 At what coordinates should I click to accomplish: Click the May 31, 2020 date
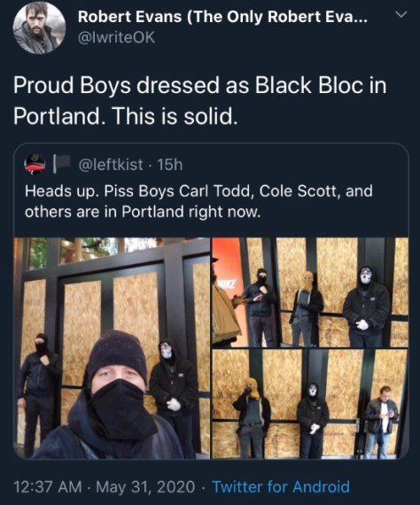pyautogui.click(x=145, y=486)
